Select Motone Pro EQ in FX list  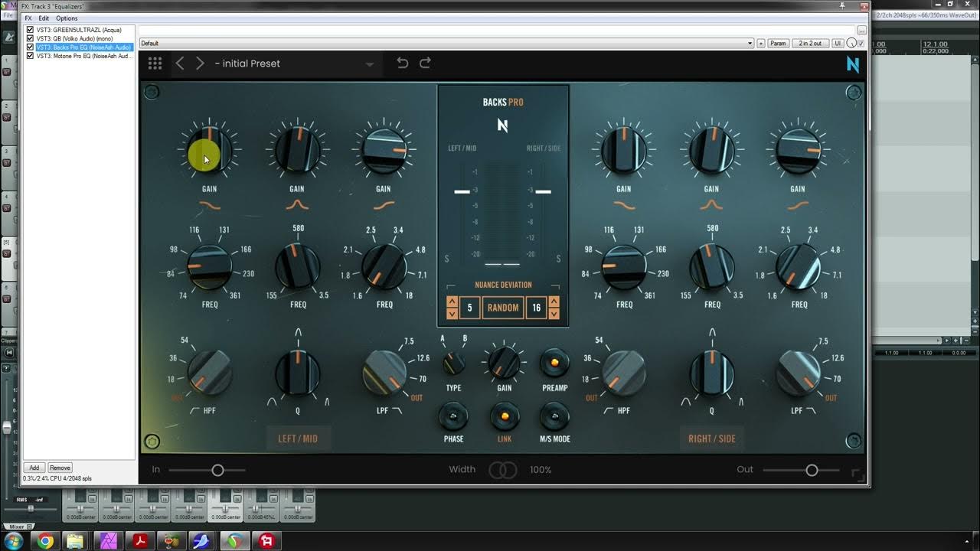[x=83, y=56]
